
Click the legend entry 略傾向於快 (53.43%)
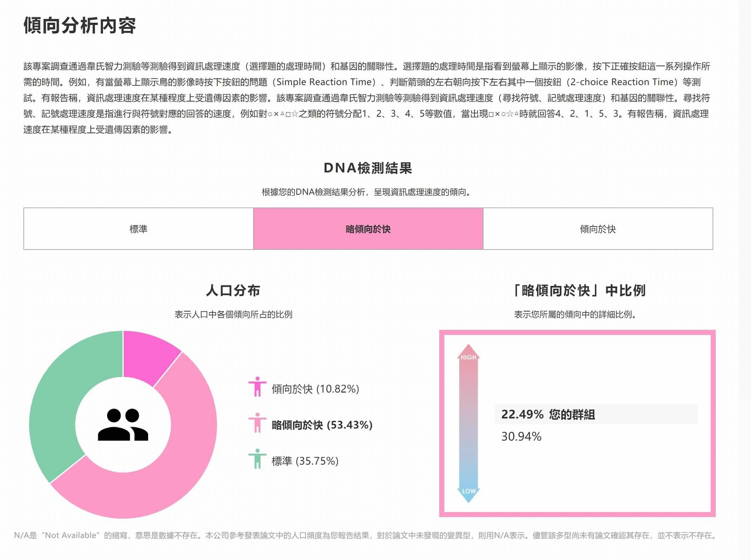pyautogui.click(x=322, y=425)
